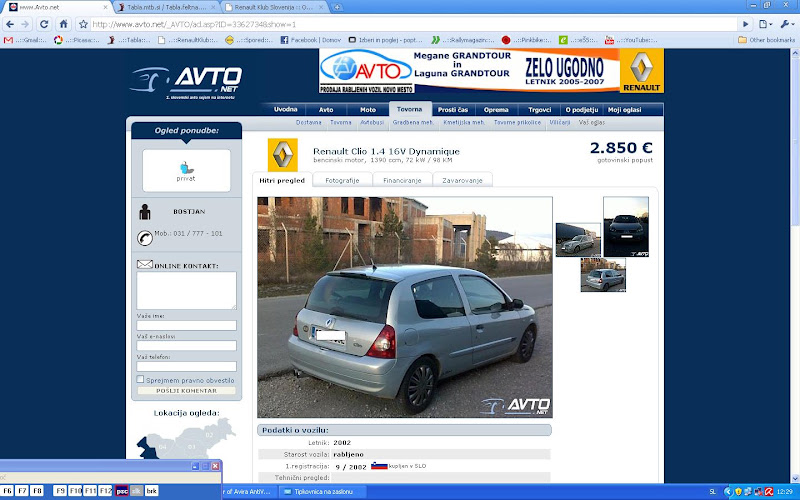
Task: Open the Tovorne prikolice submenu link
Action: coord(517,122)
